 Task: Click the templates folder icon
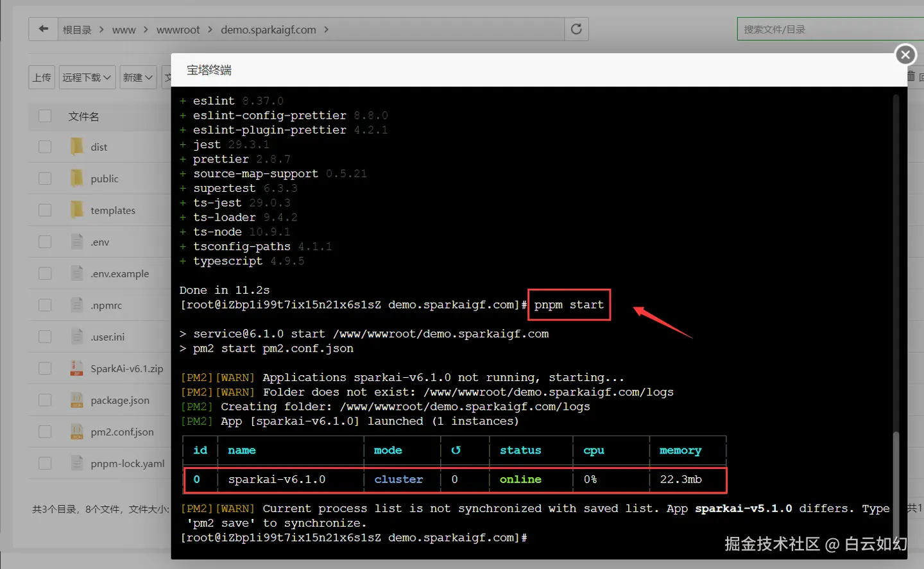(x=77, y=210)
